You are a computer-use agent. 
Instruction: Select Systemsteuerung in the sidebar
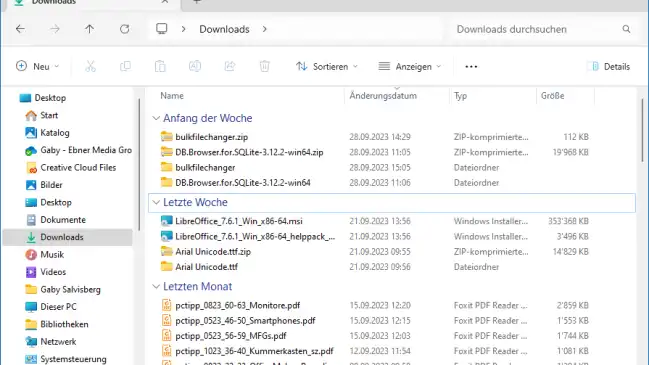click(73, 359)
